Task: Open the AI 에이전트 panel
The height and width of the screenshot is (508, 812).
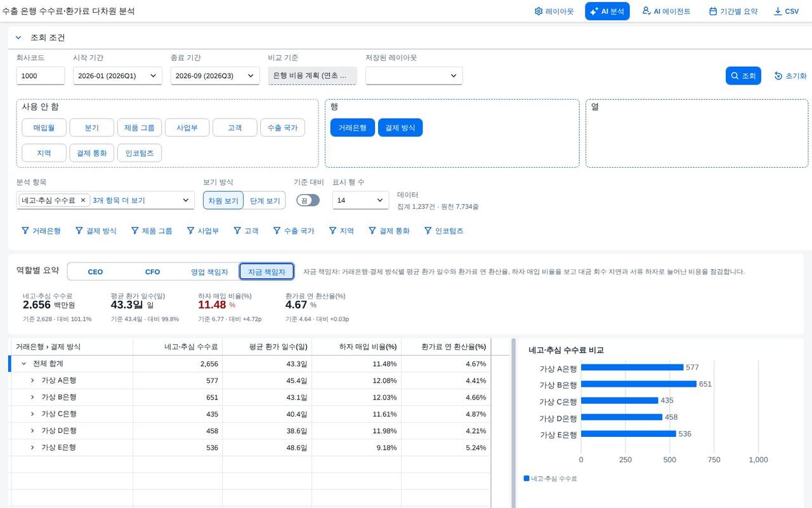Action: tap(666, 11)
